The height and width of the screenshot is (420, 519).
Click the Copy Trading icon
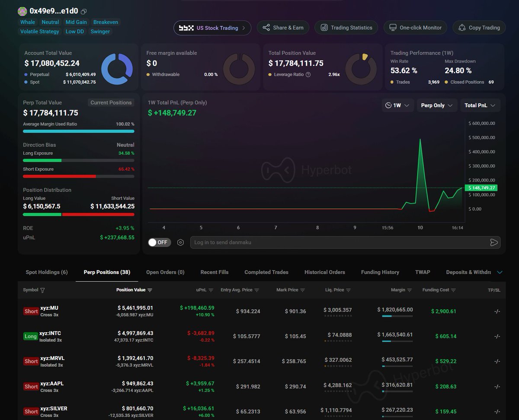(x=462, y=28)
